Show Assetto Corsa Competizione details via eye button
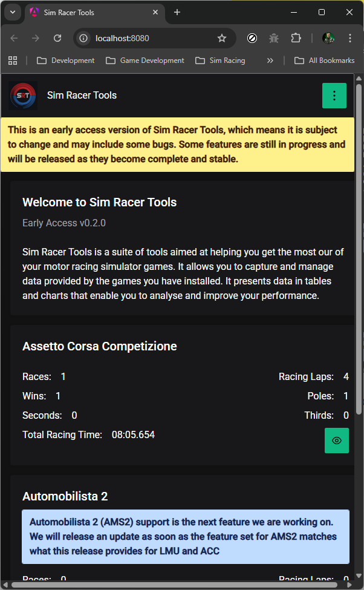This screenshot has width=364, height=590. click(337, 441)
